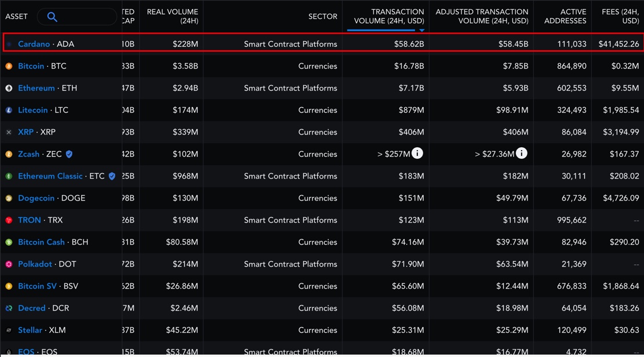The image size is (644, 357).
Task: Click Ethereum real volume $2.94B
Action: click(x=184, y=88)
